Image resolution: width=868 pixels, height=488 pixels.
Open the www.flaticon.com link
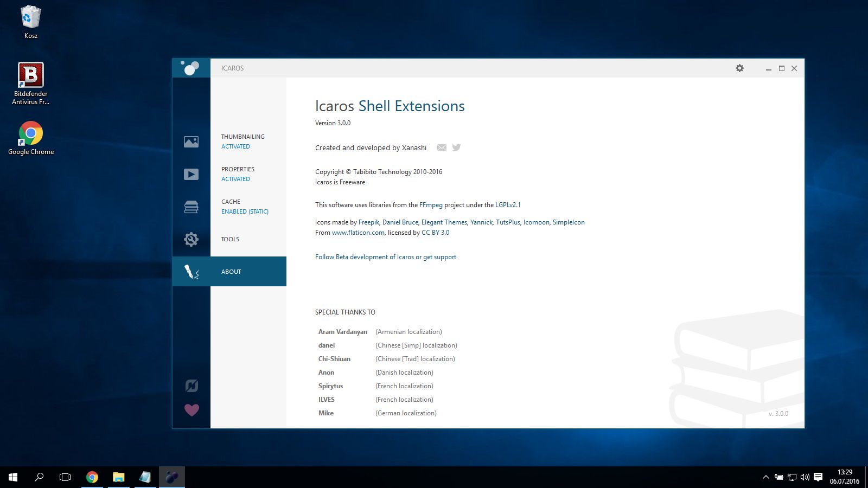point(358,233)
